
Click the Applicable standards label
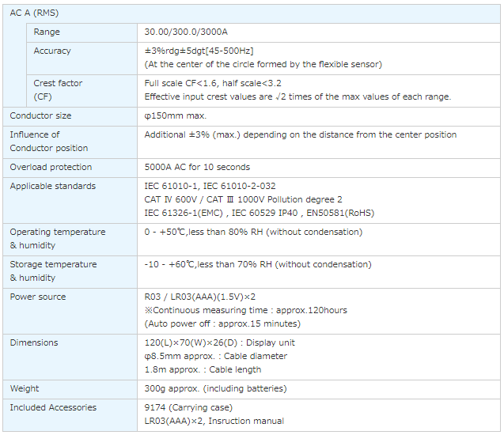click(x=52, y=186)
